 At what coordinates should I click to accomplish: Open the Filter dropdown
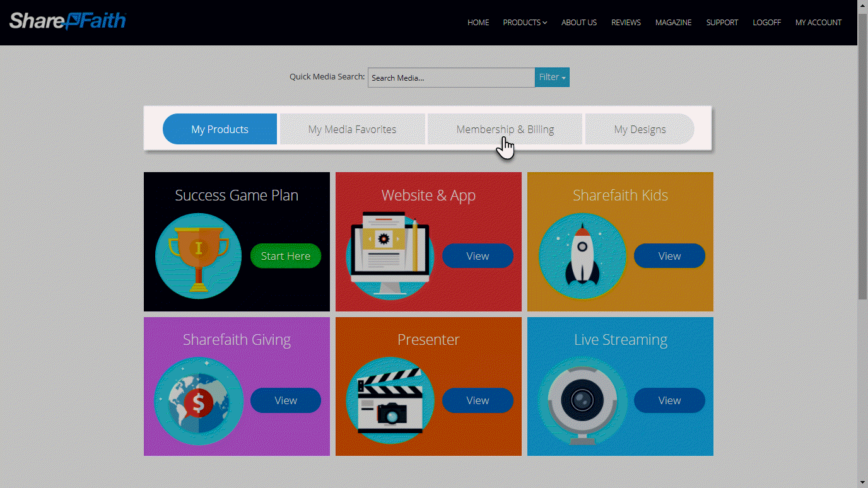point(552,78)
